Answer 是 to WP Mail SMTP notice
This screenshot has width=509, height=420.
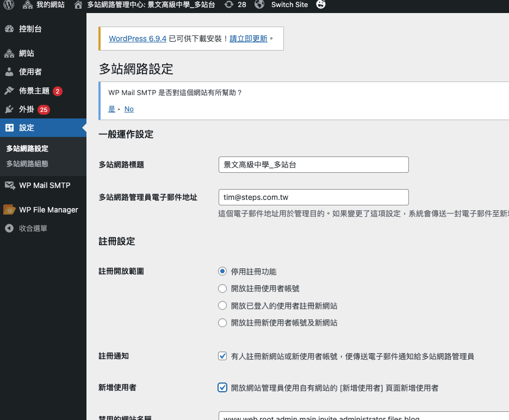[111, 109]
